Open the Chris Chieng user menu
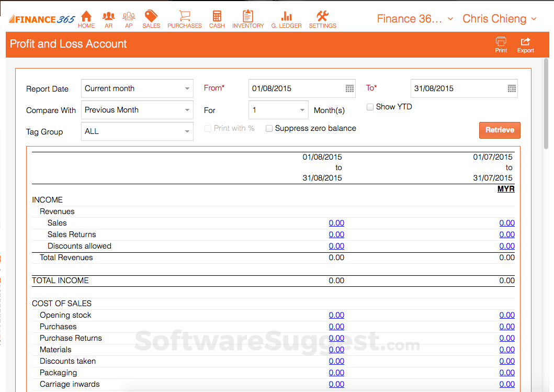This screenshot has width=554, height=392. (499, 19)
